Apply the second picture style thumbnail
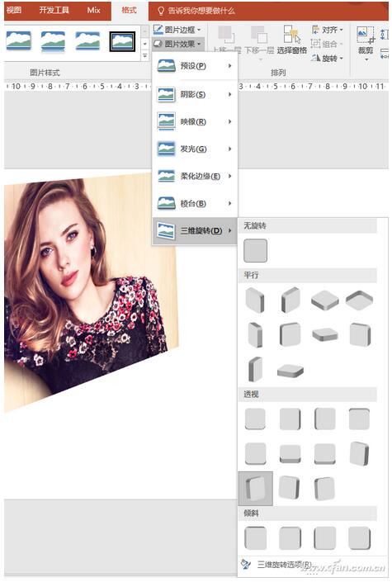 (x=53, y=40)
